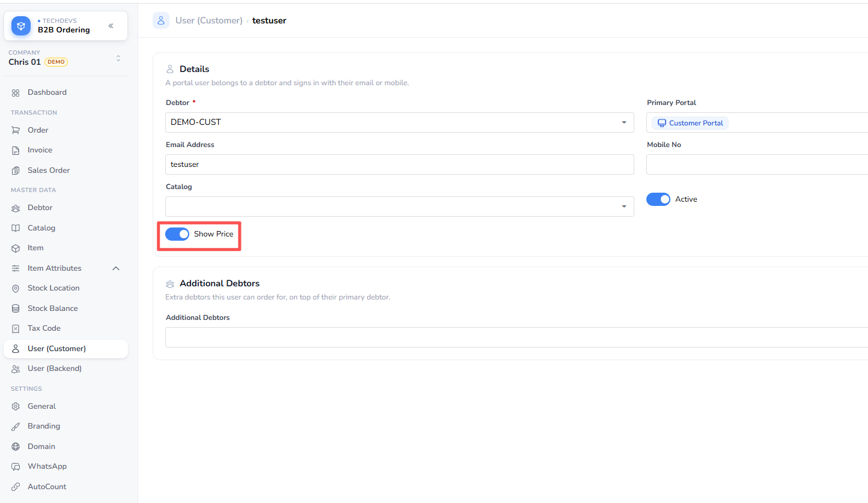Open the Debtor dropdown showing DEMO-CUST

click(x=399, y=122)
